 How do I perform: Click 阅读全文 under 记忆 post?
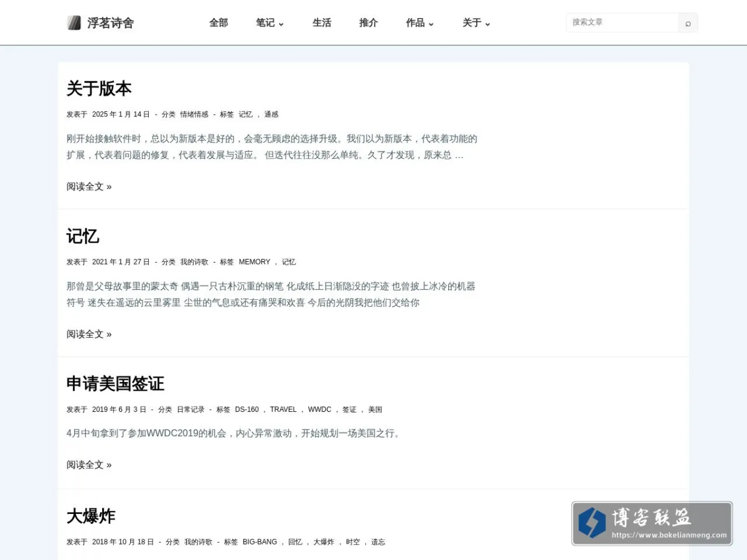coord(89,334)
